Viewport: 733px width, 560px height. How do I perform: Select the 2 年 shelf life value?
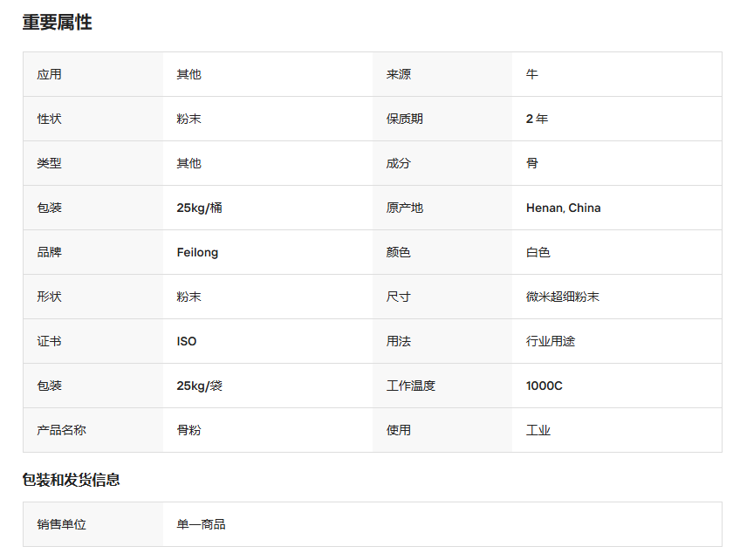pyautogui.click(x=536, y=119)
